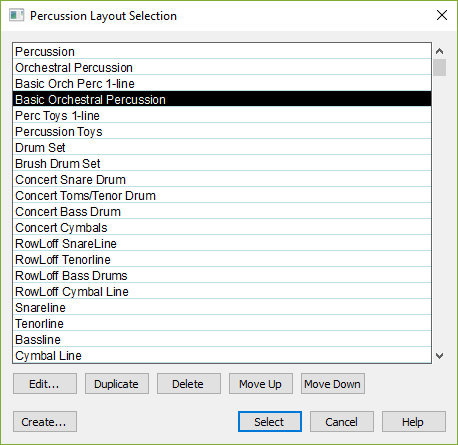Click the scroll down arrow in list
The height and width of the screenshot is (445, 458).
pos(440,356)
